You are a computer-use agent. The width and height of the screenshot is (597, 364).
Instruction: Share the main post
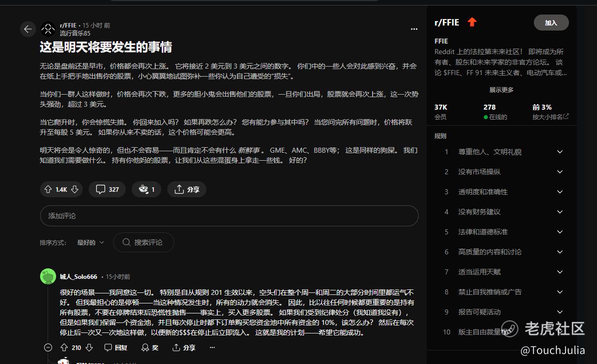coord(187,189)
